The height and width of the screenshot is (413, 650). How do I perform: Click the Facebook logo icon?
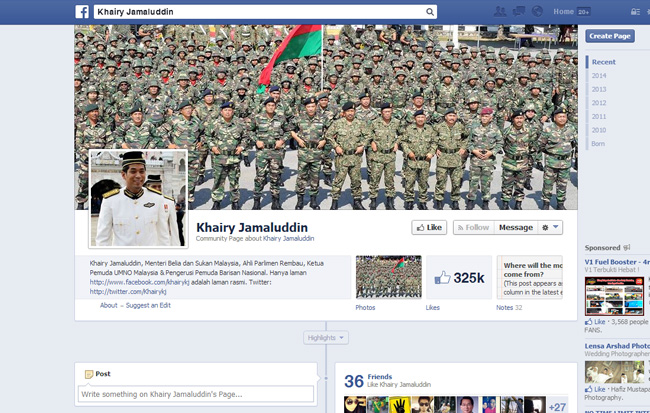coord(83,12)
